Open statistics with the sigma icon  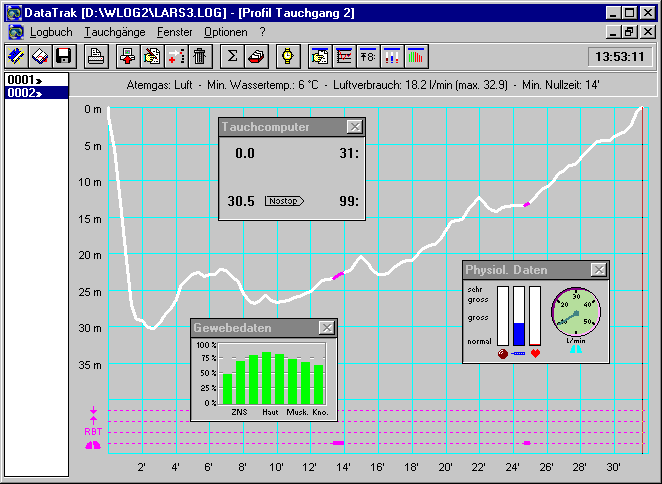pyautogui.click(x=232, y=56)
